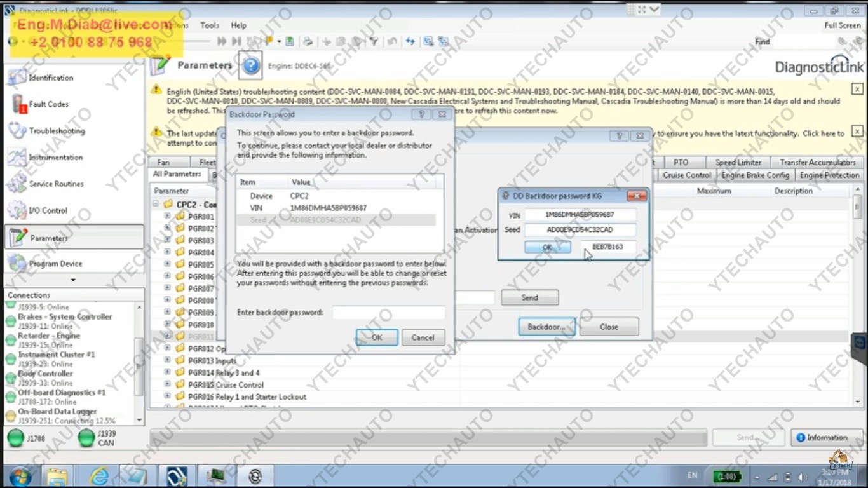Screen dimensions: 868x488
Task: Switch to All Parameters tab
Action: point(177,174)
